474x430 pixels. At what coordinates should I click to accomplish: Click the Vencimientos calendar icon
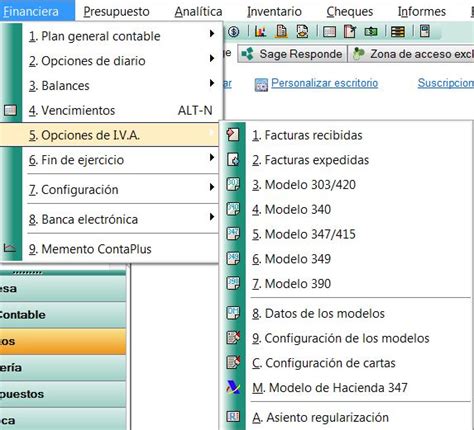tap(10, 110)
